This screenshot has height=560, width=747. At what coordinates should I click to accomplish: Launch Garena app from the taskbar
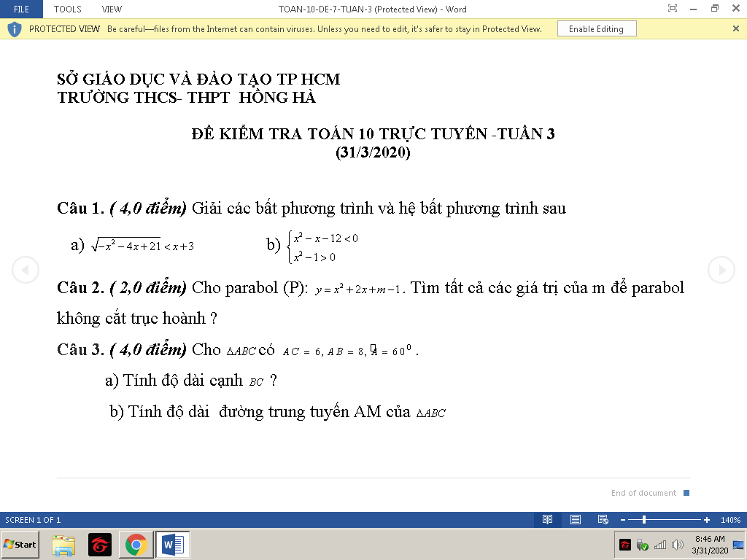coord(100,545)
